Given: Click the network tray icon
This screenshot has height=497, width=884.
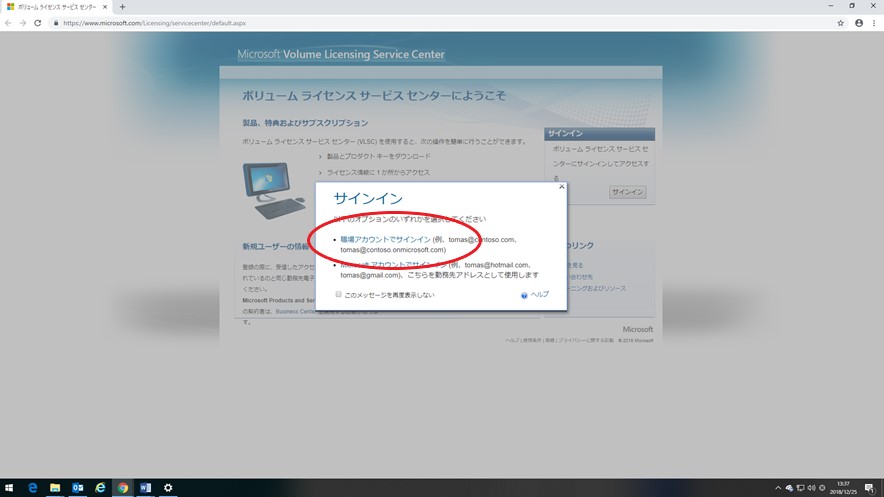Looking at the screenshot, I should (800, 488).
